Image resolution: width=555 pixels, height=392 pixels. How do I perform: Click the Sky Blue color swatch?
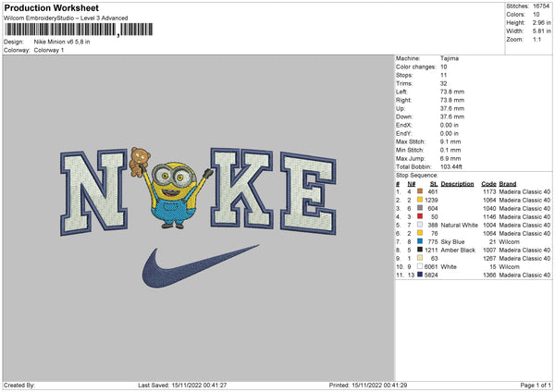420,241
